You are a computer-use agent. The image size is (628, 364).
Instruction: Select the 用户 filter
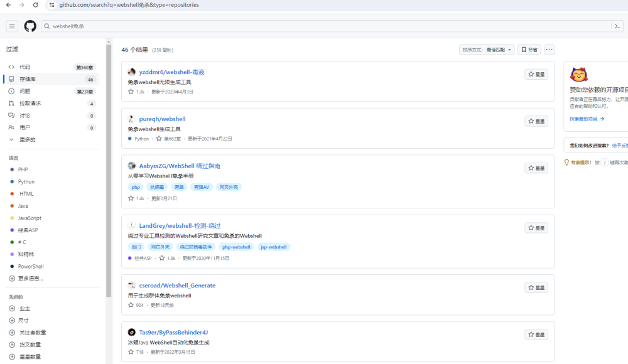pyautogui.click(x=51, y=128)
